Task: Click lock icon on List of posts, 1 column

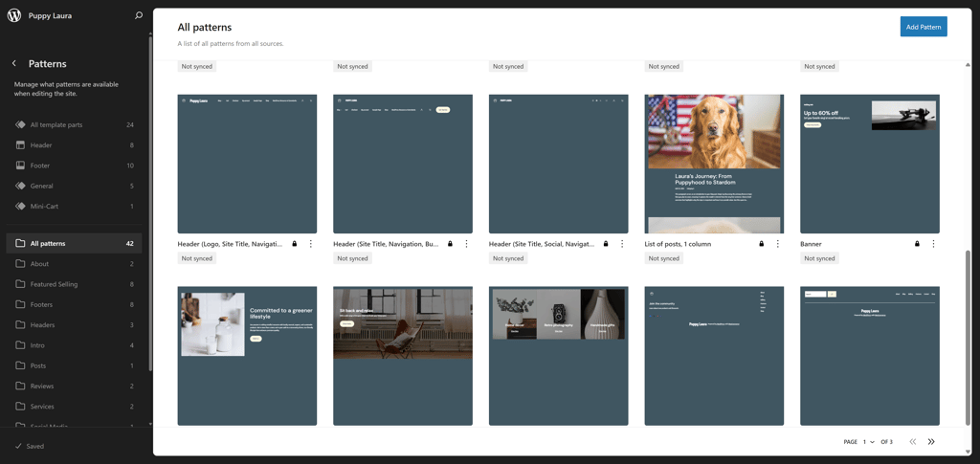Action: [761, 244]
